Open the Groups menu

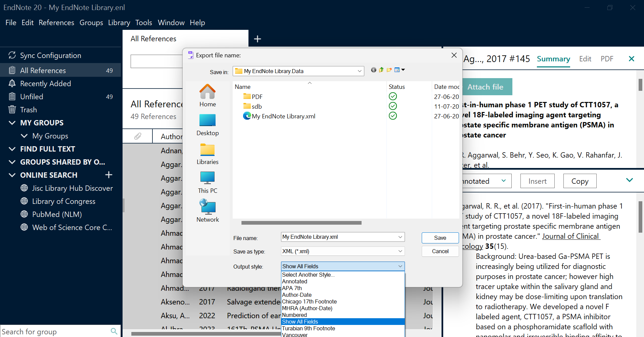pyautogui.click(x=91, y=22)
